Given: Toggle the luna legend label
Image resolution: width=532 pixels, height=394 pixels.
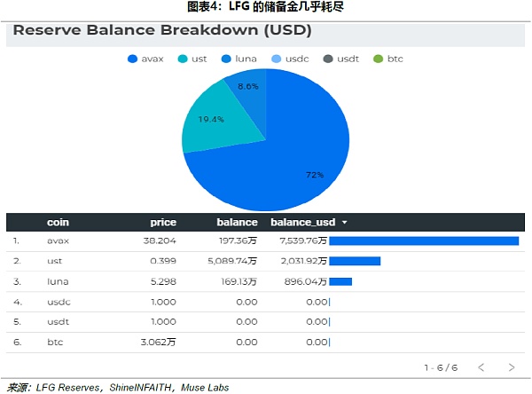Looking at the screenshot, I should tap(246, 59).
